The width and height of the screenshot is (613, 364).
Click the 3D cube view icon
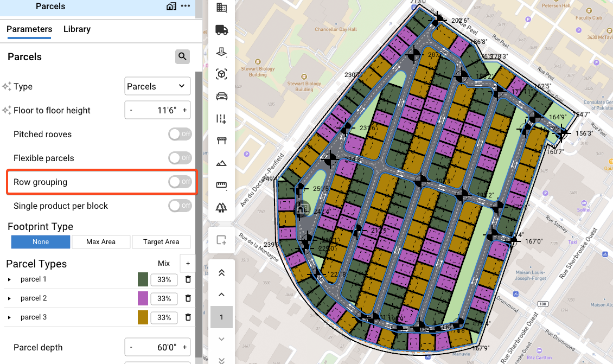(x=222, y=74)
